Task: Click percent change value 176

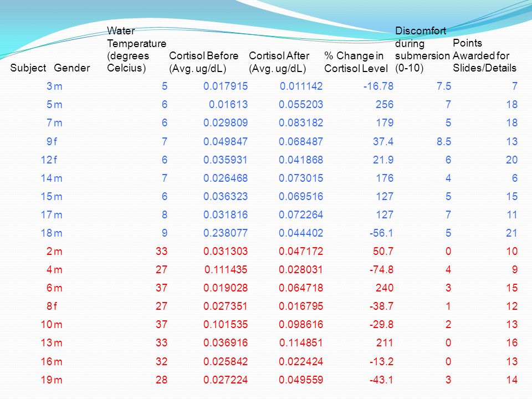Action: click(385, 178)
